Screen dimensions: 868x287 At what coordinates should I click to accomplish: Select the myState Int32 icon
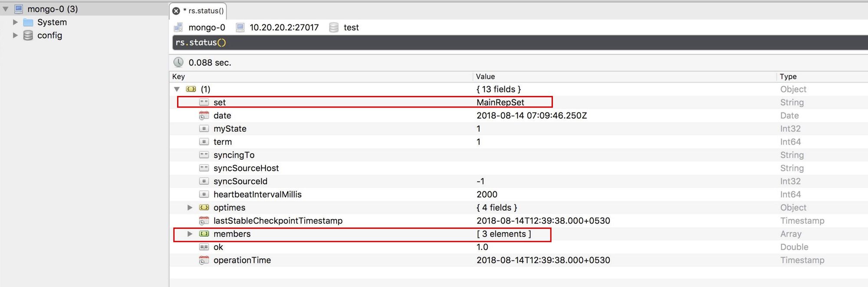pyautogui.click(x=204, y=129)
